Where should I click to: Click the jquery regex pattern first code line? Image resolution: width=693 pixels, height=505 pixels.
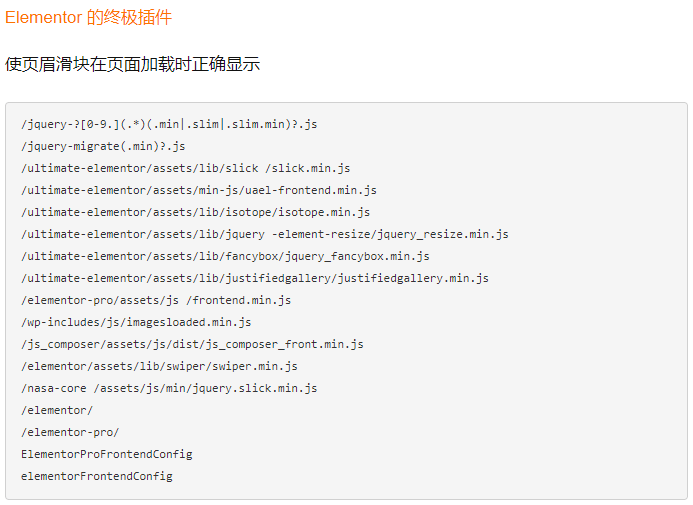click(169, 124)
